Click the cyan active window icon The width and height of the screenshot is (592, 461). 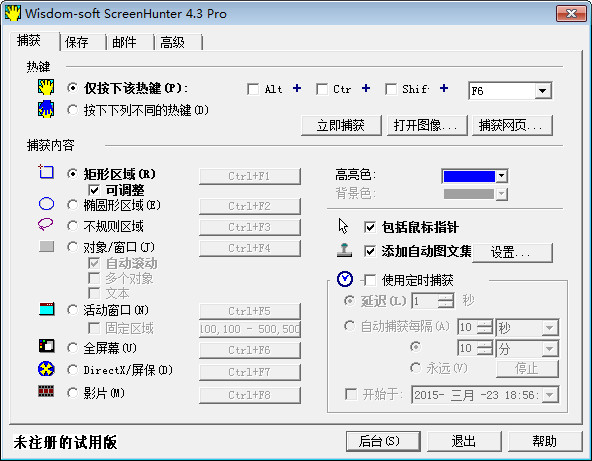(47, 309)
